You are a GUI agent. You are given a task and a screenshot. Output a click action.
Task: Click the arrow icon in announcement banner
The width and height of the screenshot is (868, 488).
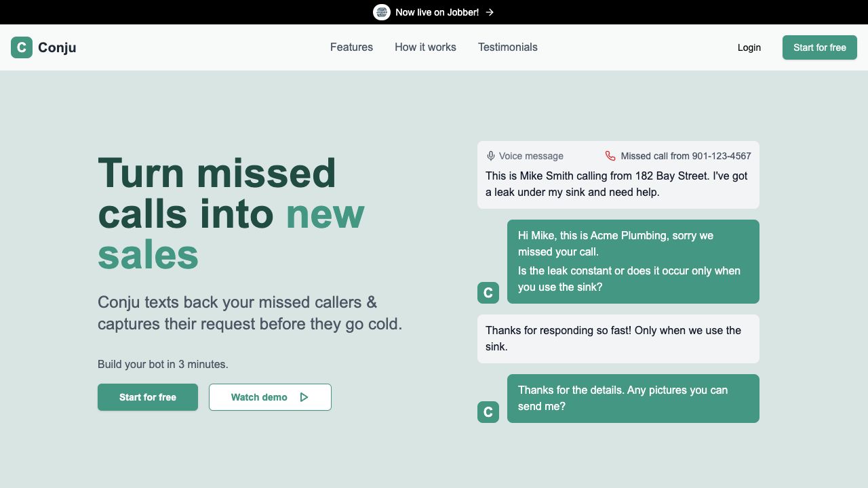(490, 12)
